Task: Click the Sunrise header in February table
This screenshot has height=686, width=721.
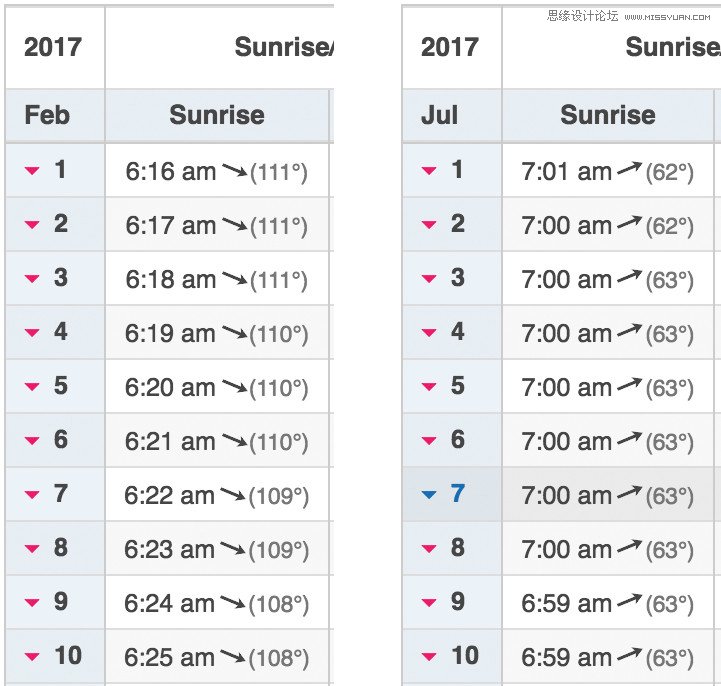Action: (x=217, y=115)
